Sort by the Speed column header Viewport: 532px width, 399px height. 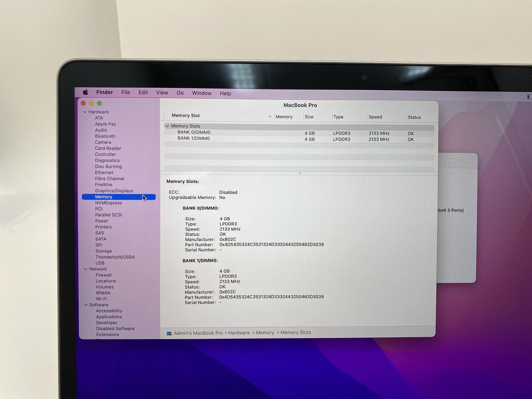click(375, 117)
